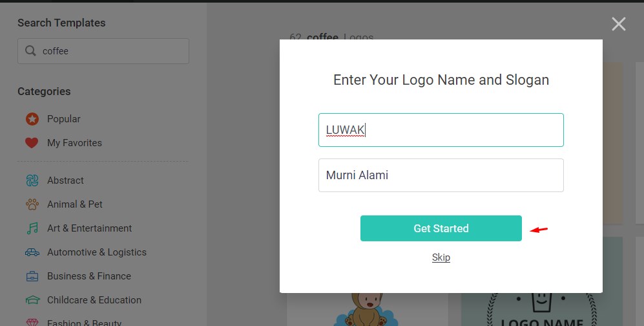The width and height of the screenshot is (644, 326).
Task: Click the search magnifier icon
Action: click(x=30, y=50)
